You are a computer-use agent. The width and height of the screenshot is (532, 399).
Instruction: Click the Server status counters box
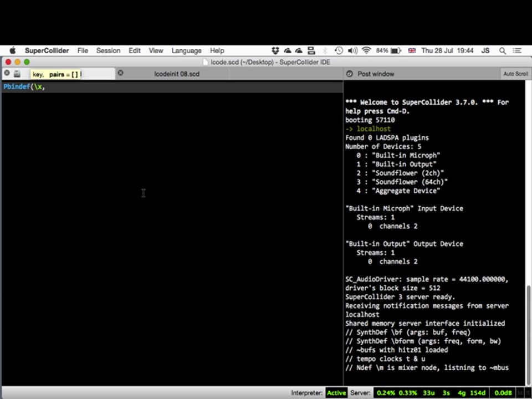(431, 393)
